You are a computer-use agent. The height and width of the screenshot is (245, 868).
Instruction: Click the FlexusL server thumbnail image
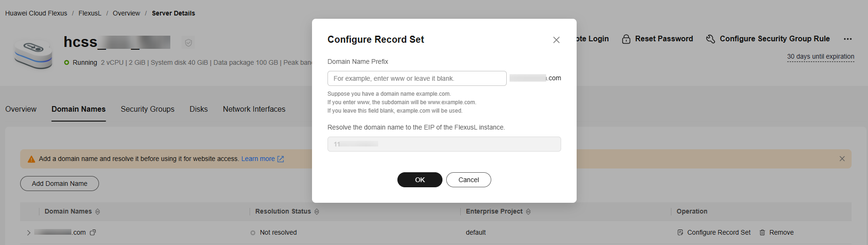[x=33, y=54]
